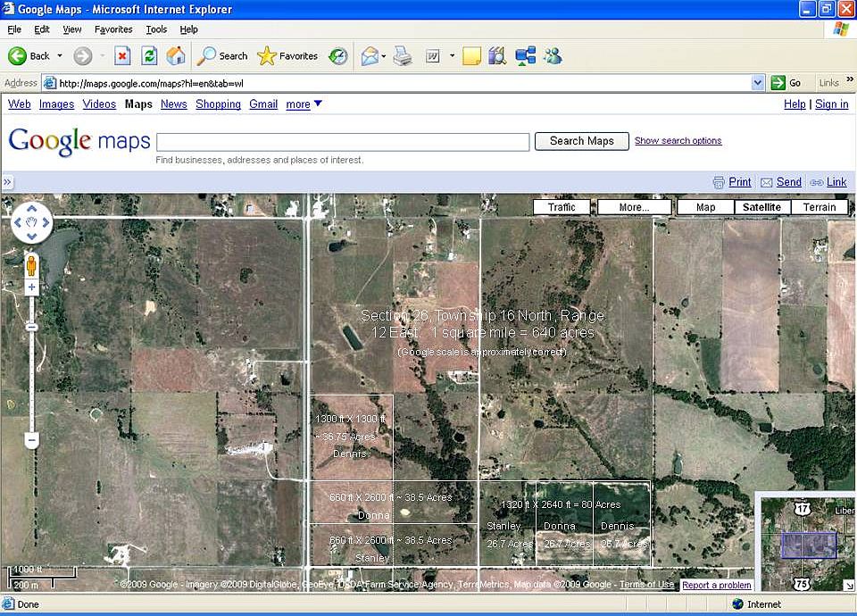Go to Home page icon

point(176,55)
